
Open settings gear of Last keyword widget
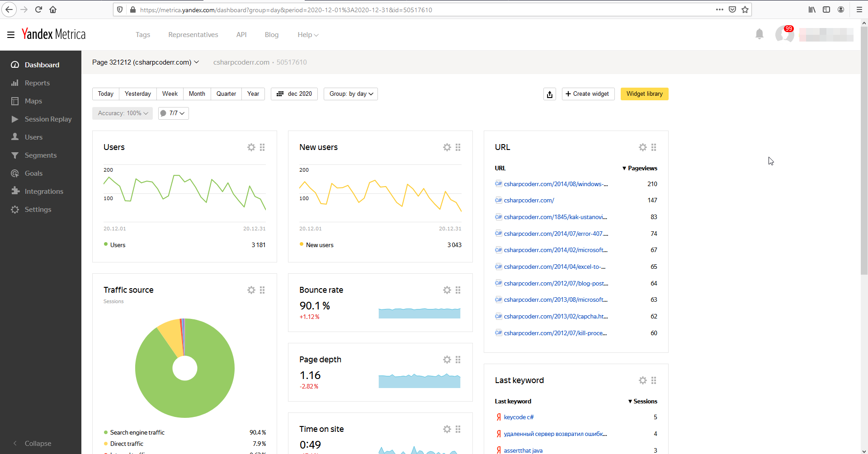tap(643, 380)
